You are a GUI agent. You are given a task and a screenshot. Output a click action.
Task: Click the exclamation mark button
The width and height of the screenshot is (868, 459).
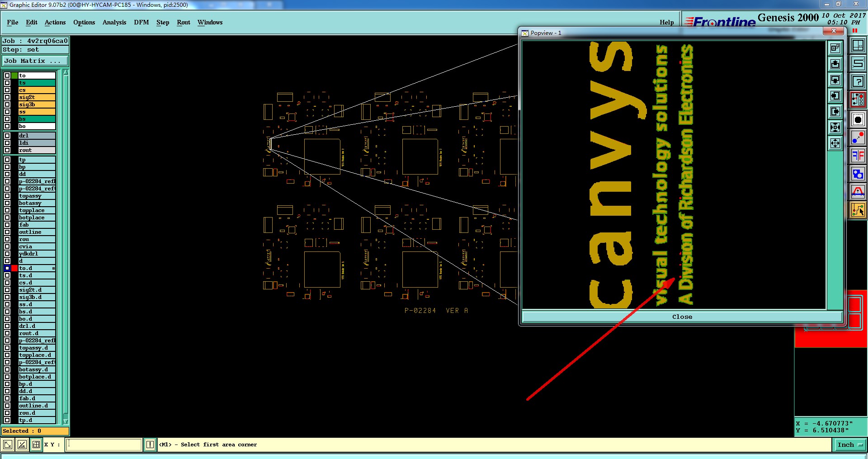click(x=150, y=445)
